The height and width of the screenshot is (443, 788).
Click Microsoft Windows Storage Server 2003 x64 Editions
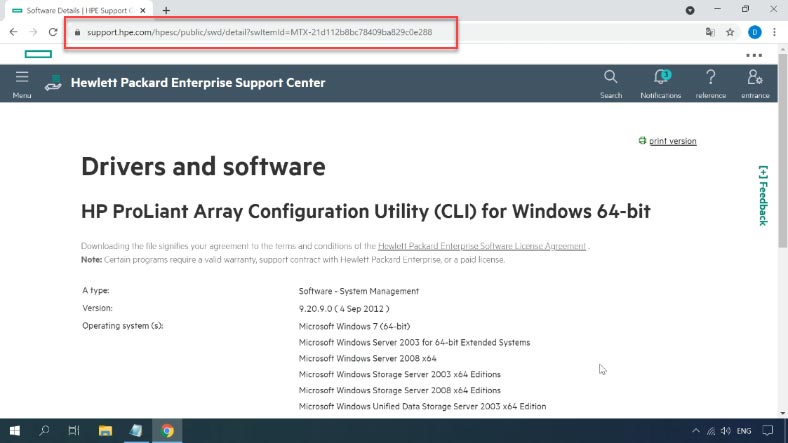point(400,374)
